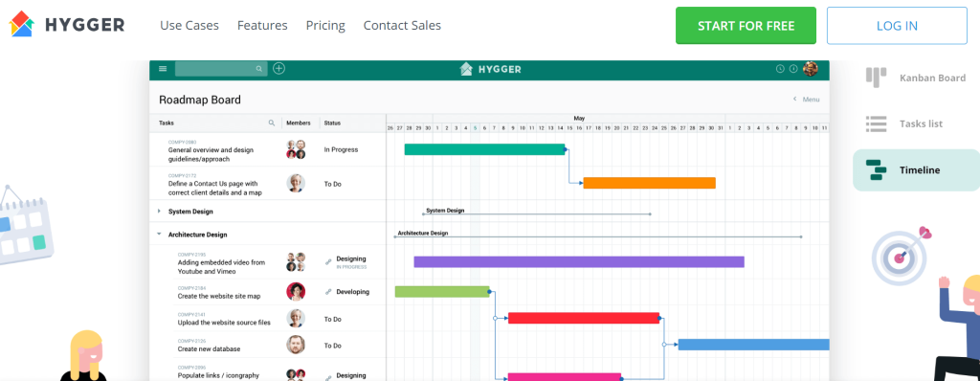Open the hamburger menu in the Hygger app bar
980x381 pixels.
click(163, 69)
